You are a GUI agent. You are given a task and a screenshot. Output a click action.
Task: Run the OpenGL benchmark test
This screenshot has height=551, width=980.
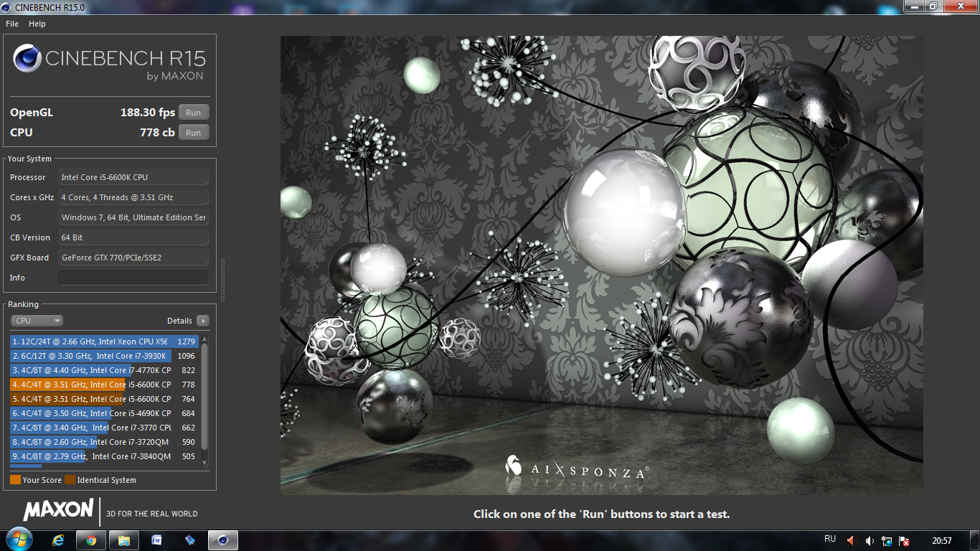[x=194, y=113]
